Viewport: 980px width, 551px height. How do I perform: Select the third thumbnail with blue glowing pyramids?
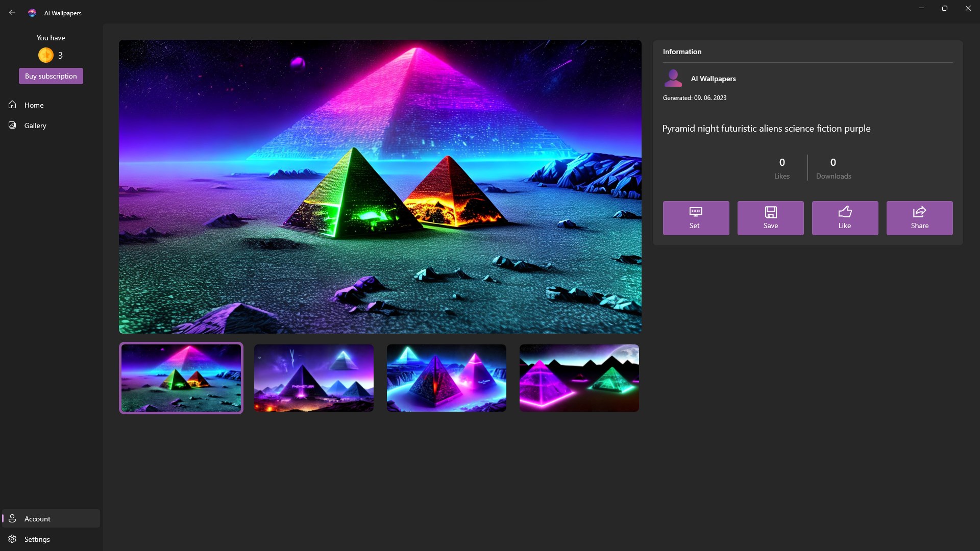[x=447, y=378]
